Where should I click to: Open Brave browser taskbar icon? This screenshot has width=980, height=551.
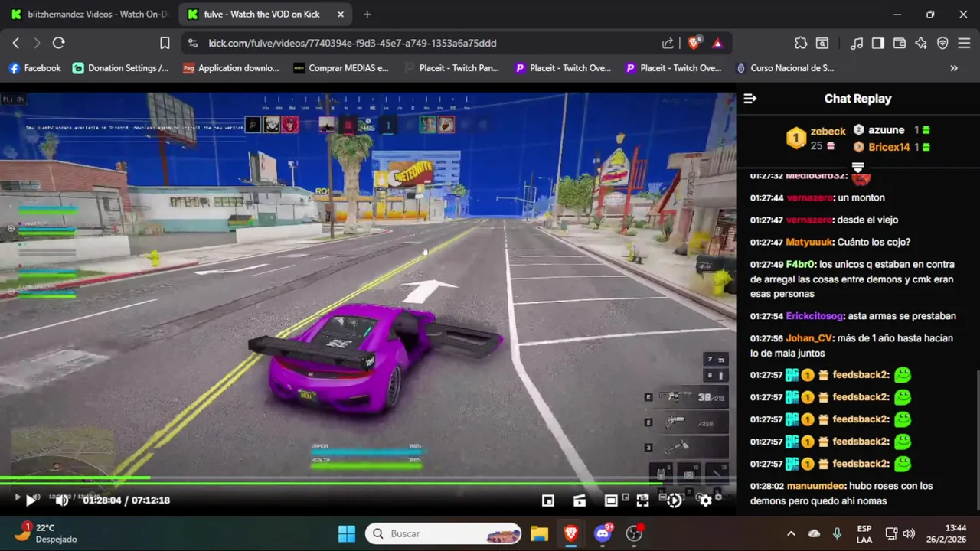point(571,533)
